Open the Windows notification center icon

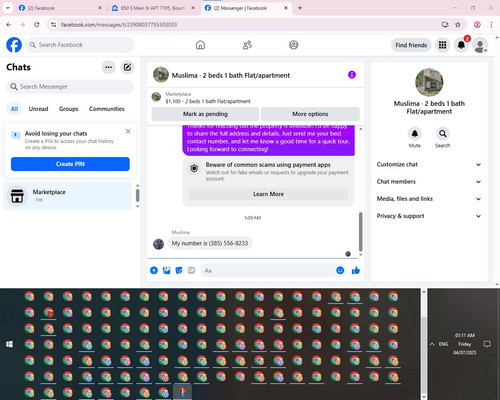(487, 344)
